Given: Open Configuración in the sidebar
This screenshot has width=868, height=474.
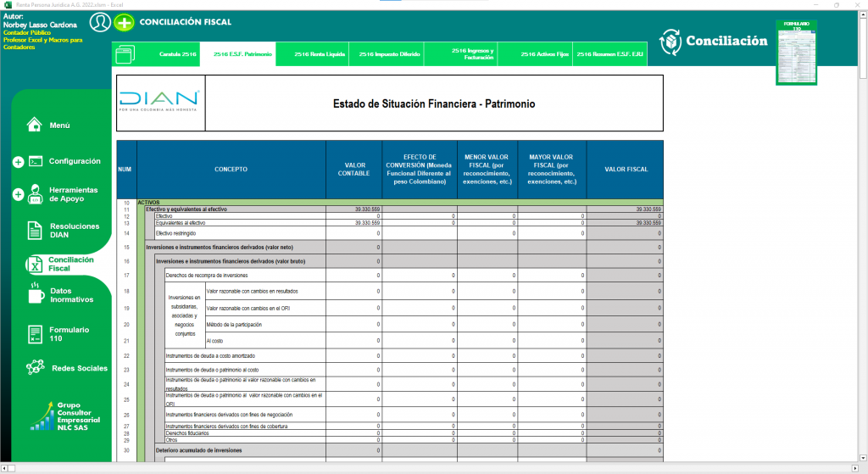Looking at the screenshot, I should [75, 161].
